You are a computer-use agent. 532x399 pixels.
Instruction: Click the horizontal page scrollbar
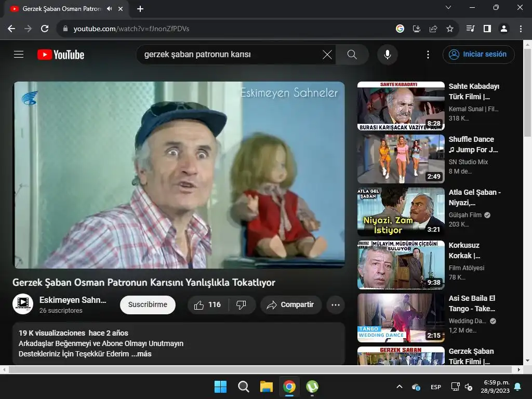pos(260,369)
